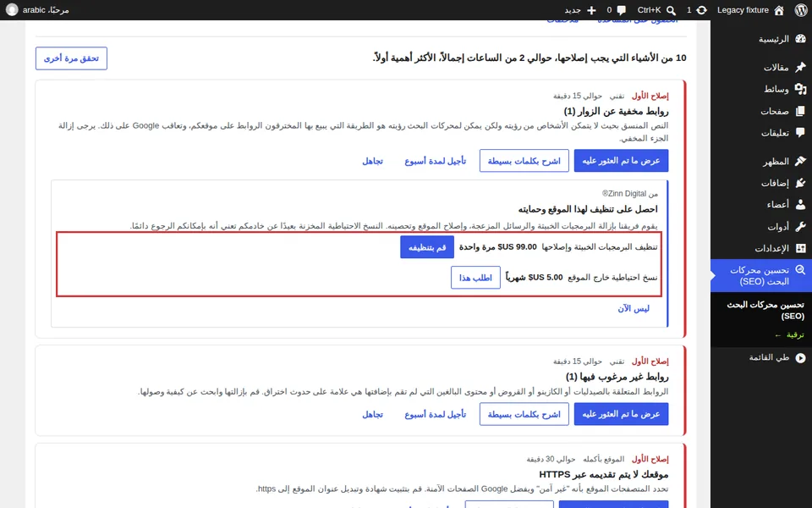
Task: Click تأجيل لمدة أسبوع for روابط غير مرغوب فيها
Action: pyautogui.click(x=435, y=414)
